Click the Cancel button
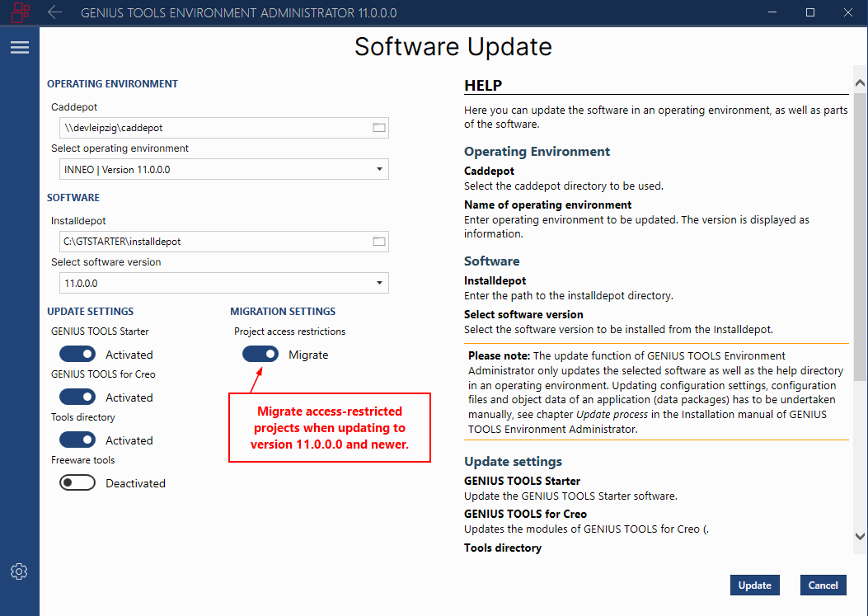 click(823, 585)
